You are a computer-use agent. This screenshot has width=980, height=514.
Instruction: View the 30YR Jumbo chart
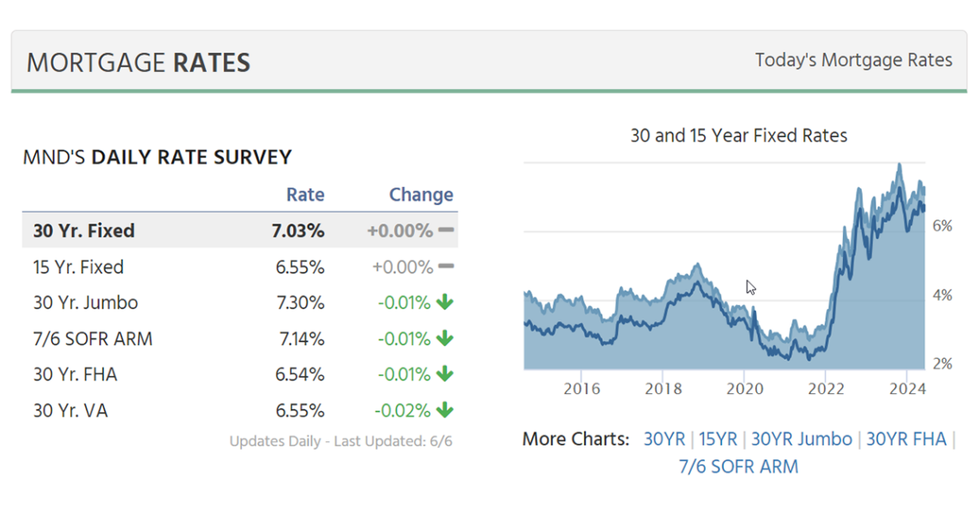click(801, 439)
